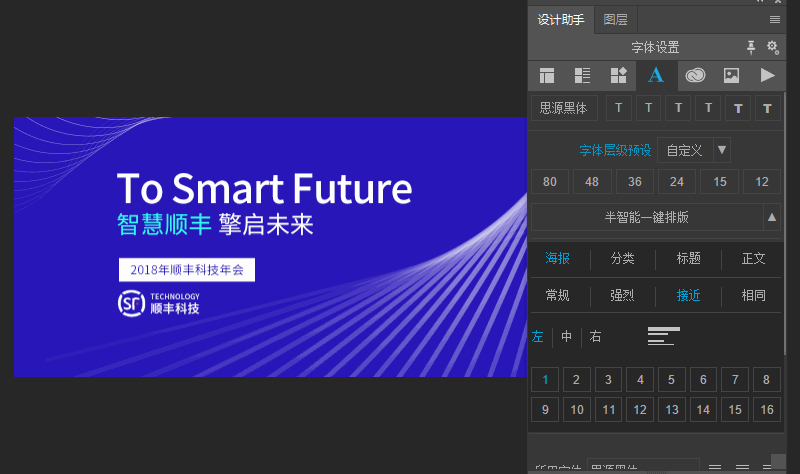Choose layout preset 7

pyautogui.click(x=735, y=380)
